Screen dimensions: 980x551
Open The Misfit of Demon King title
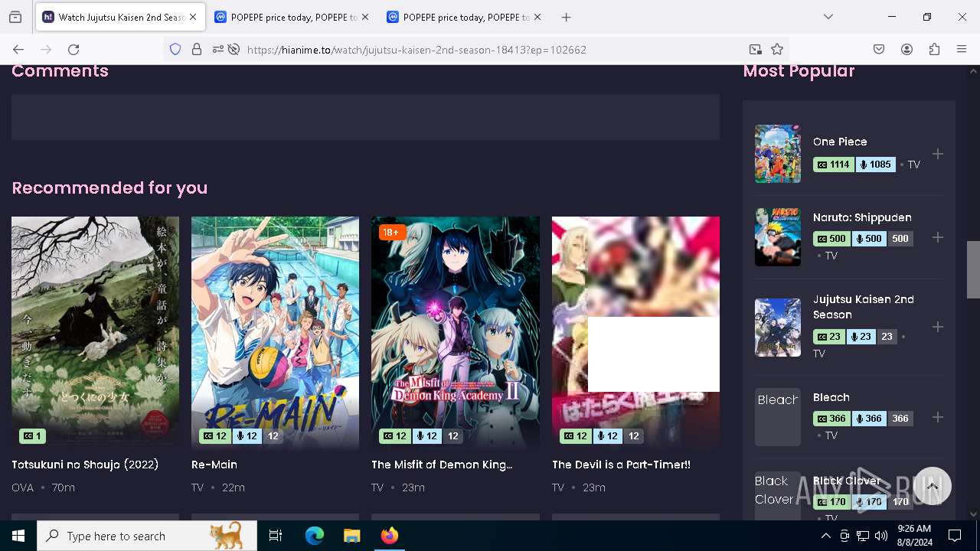pos(442,465)
